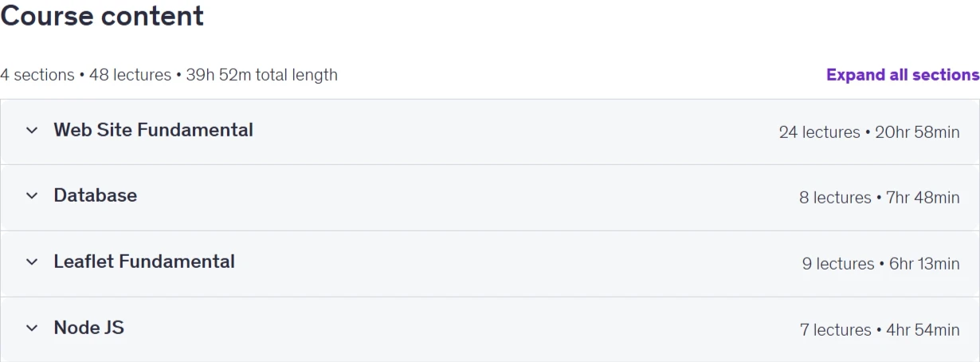Click the down arrow beside Leaflet Fundamental
Image resolution: width=980 pixels, height=362 pixels.
(32, 262)
